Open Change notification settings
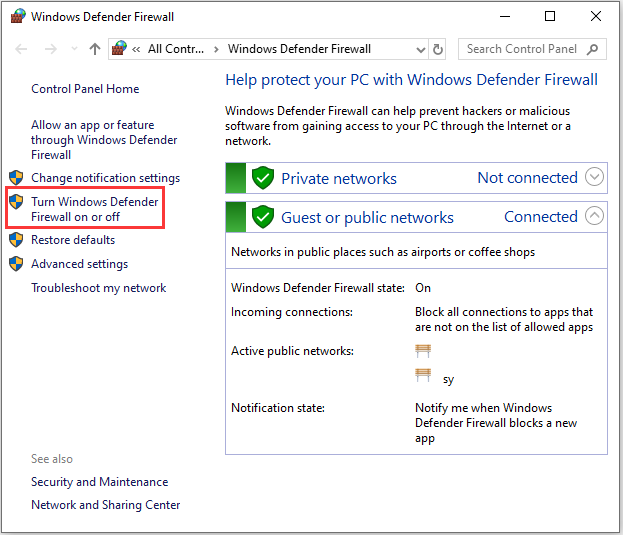 tap(106, 178)
